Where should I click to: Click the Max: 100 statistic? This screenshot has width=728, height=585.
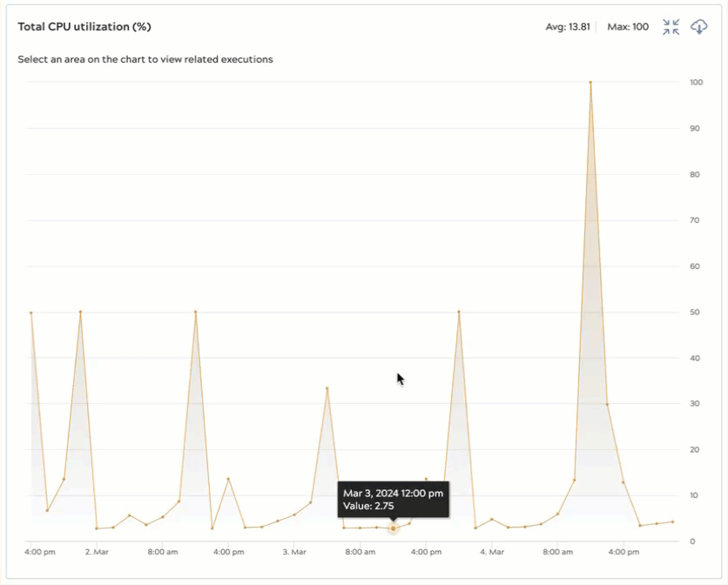tap(628, 27)
